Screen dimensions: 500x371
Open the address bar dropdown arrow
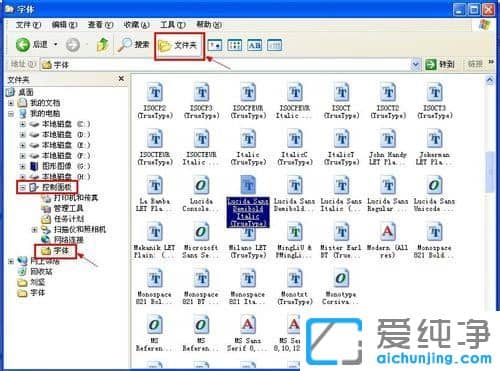point(415,64)
